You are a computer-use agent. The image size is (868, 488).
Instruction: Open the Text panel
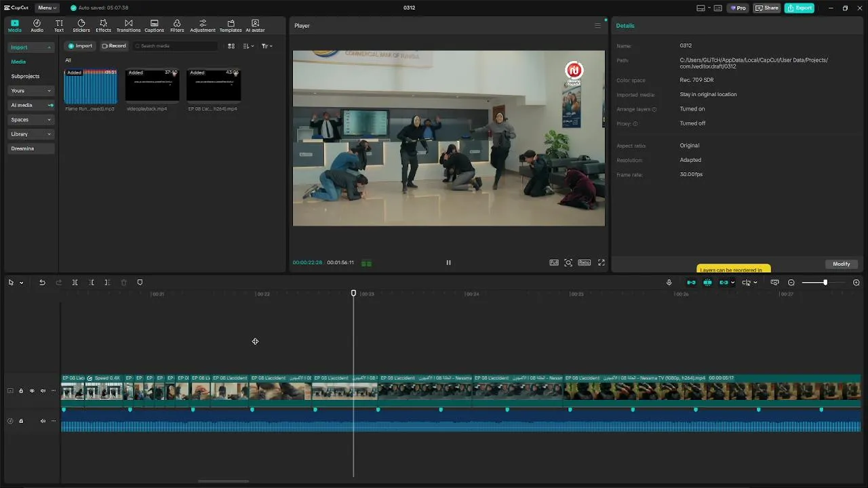point(59,26)
